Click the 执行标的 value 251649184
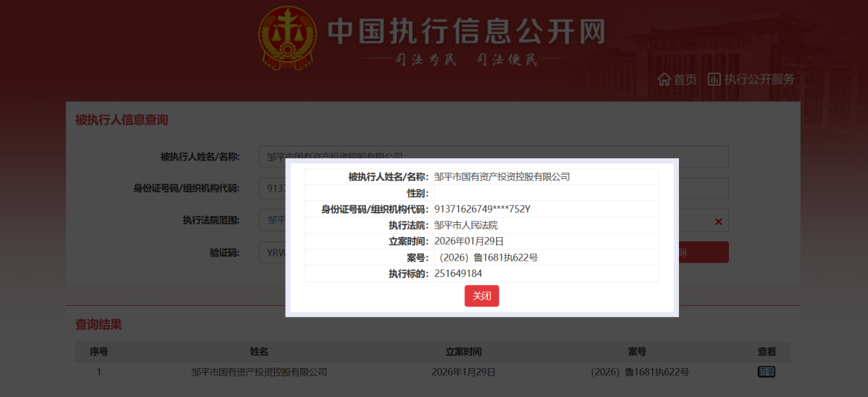868x397 pixels. [x=458, y=274]
